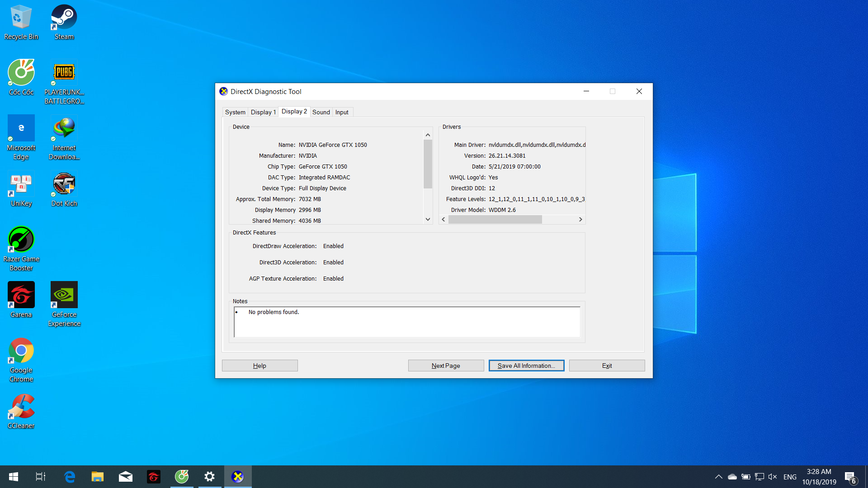Check battery status in the tray
The image size is (868, 488).
coord(746,477)
